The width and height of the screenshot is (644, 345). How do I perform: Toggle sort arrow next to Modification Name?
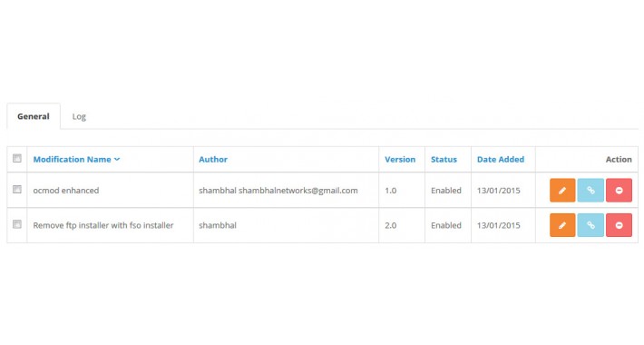tap(117, 160)
